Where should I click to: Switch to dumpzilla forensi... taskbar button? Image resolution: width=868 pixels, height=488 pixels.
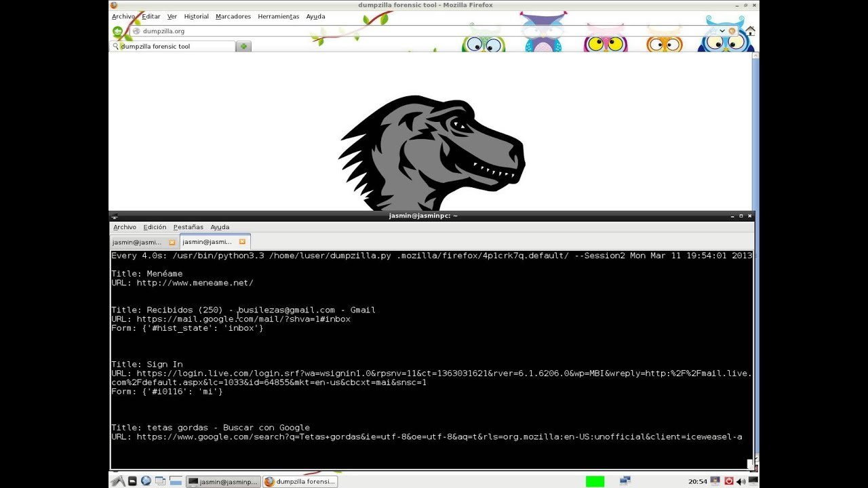(300, 481)
